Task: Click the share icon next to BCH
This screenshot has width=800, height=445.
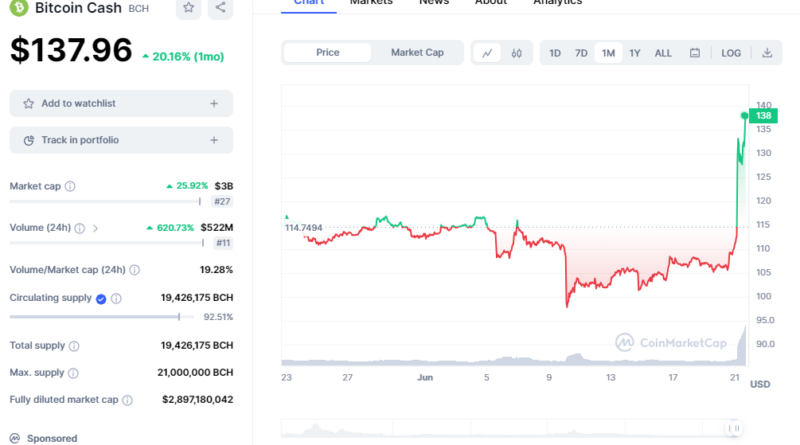Action: click(x=220, y=8)
